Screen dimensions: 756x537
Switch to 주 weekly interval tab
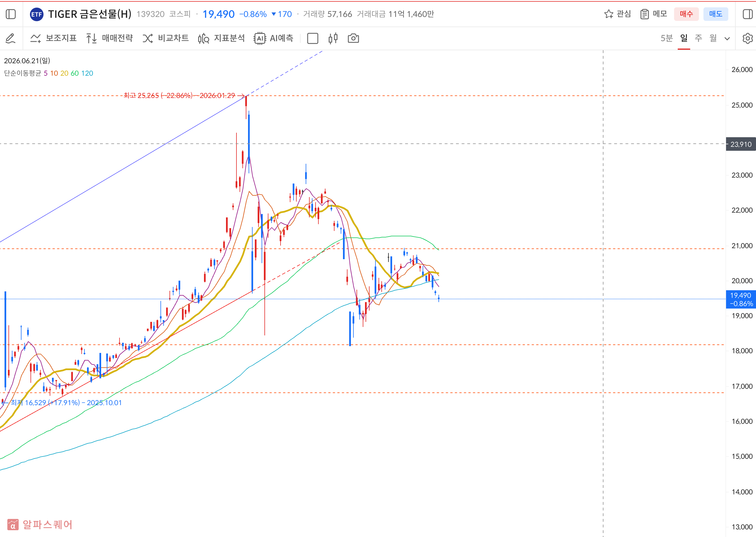[x=698, y=38]
